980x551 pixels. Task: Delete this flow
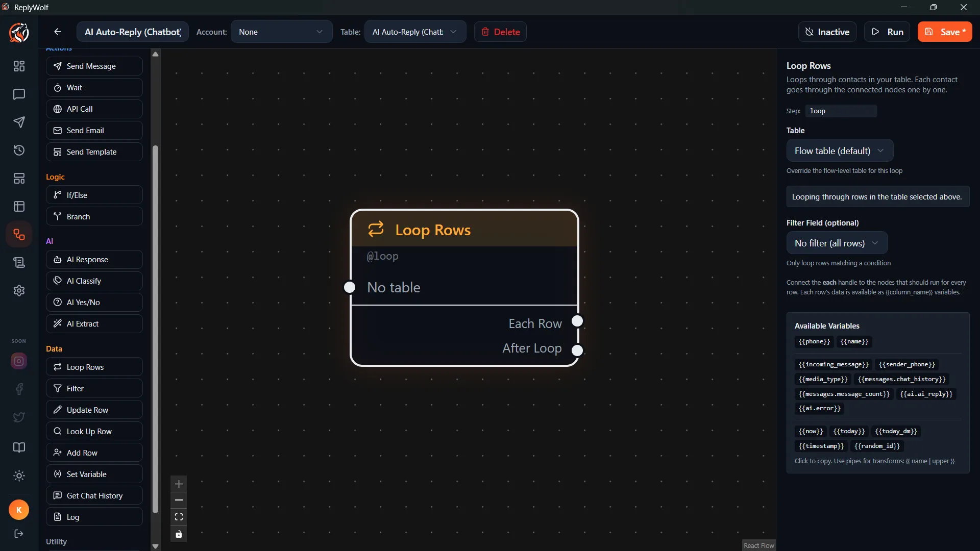500,32
